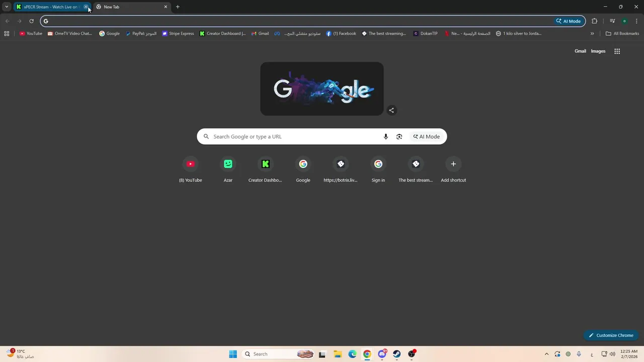This screenshot has width=644, height=362.
Task: Open the volume control in system tray
Action: pyautogui.click(x=612, y=354)
